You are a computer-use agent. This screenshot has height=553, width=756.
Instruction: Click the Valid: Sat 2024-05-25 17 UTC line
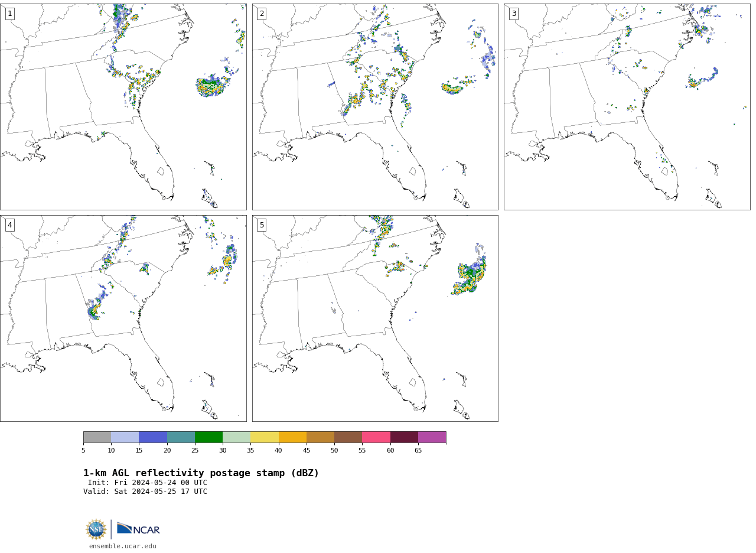click(x=145, y=492)
